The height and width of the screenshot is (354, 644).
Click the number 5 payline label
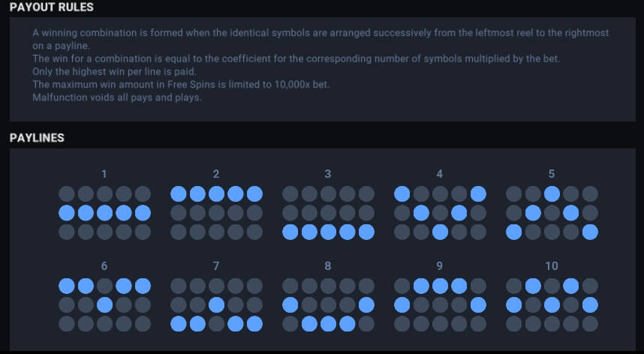pos(552,174)
